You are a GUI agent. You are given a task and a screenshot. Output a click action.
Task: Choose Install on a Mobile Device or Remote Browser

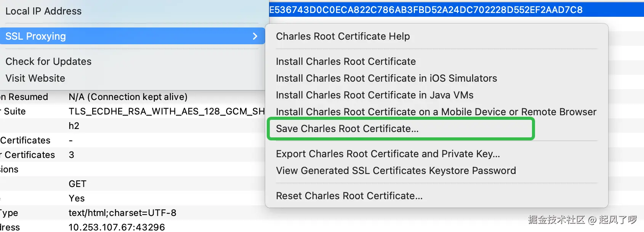coord(436,112)
